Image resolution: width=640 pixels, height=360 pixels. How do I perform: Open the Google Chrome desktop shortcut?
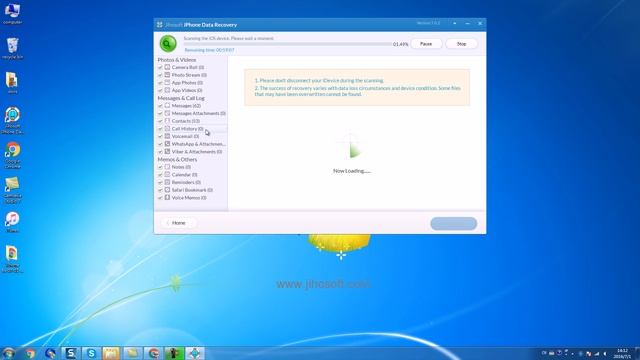(x=13, y=156)
